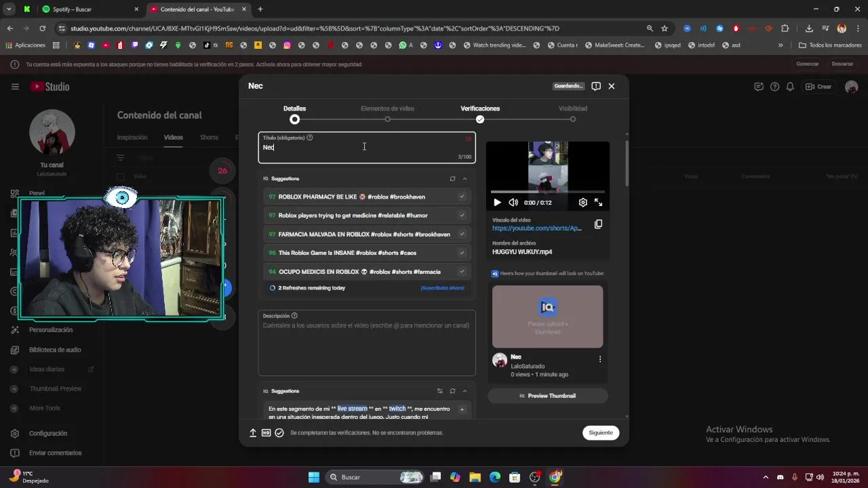The width and height of the screenshot is (868, 488).
Task: Click Descartar in the security banner
Action: pos(842,64)
